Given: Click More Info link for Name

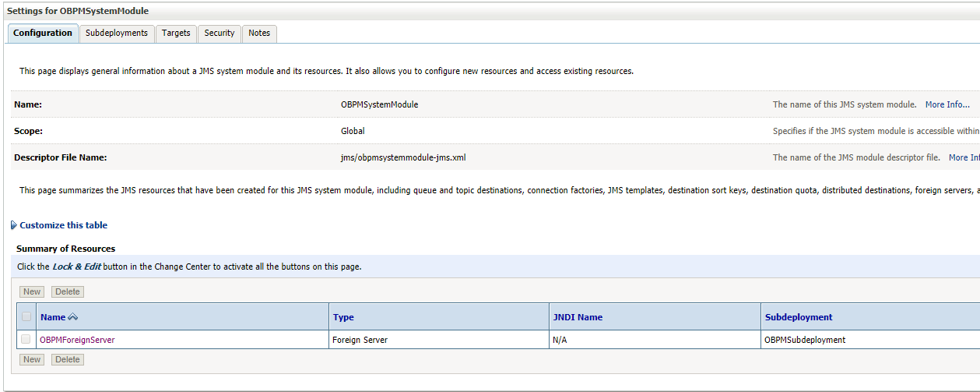Looking at the screenshot, I should tap(947, 104).
